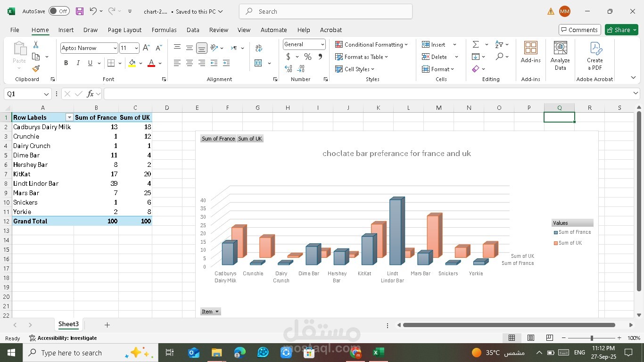Screen dimensions: 644x362
Task: Click the Search box in title bar
Action: 326,11
